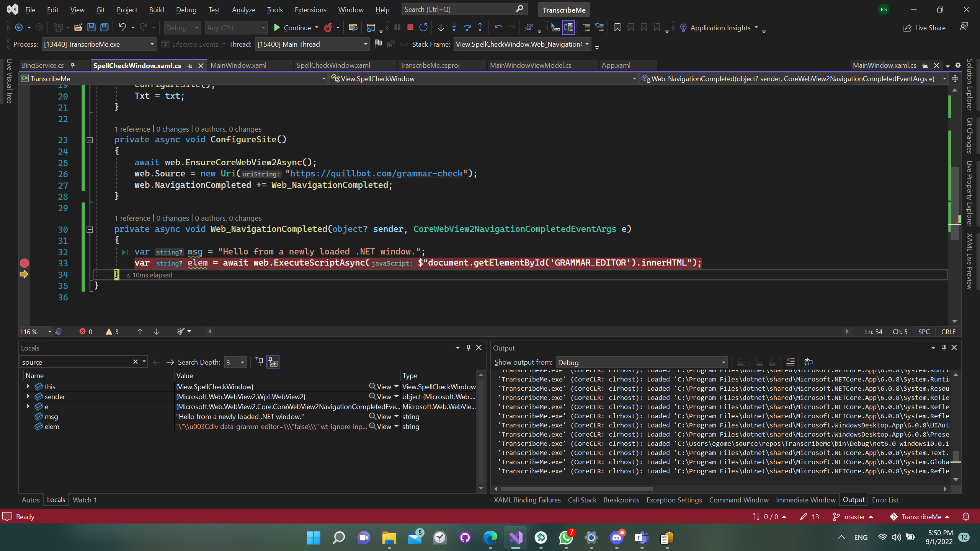Step Over the current line
This screenshot has width=980, height=551.
(467, 27)
